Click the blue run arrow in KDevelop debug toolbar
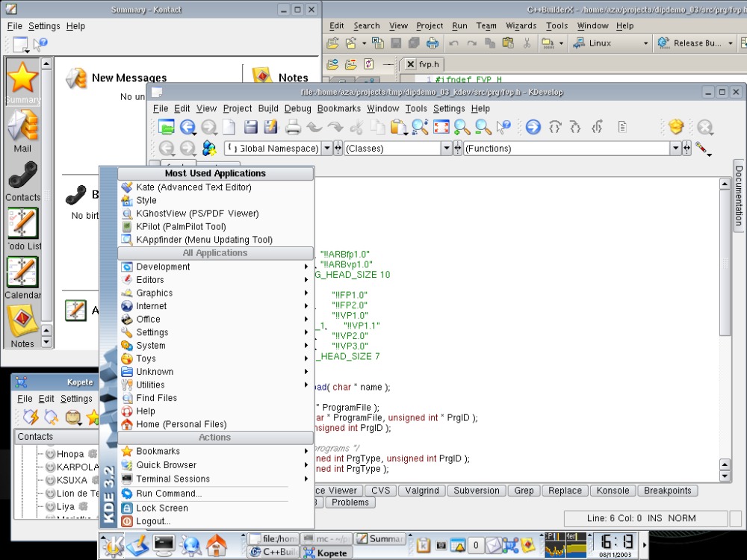Screen dimensions: 747x560 [x=533, y=127]
